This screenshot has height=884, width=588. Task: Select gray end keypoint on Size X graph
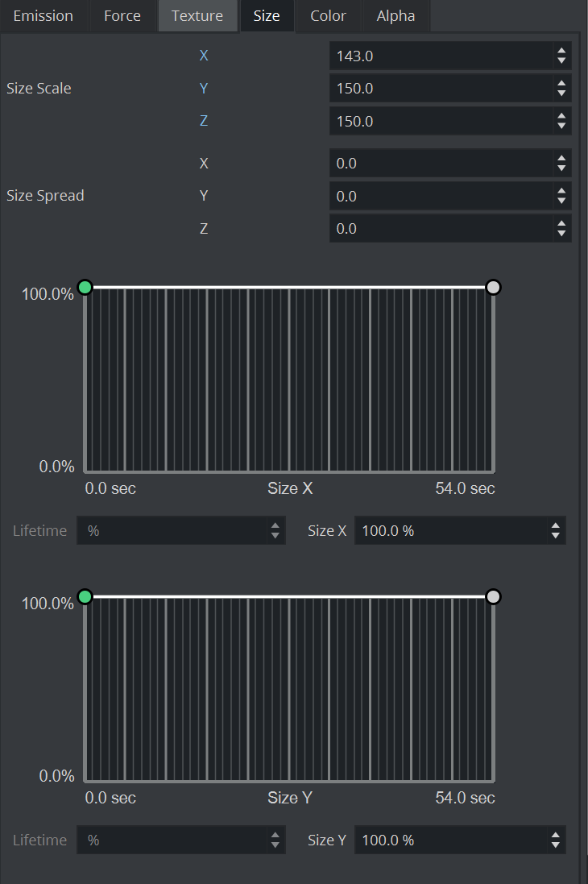click(x=494, y=287)
